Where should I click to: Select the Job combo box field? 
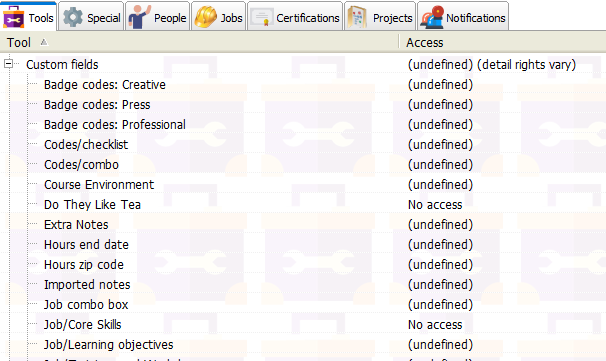tap(86, 305)
